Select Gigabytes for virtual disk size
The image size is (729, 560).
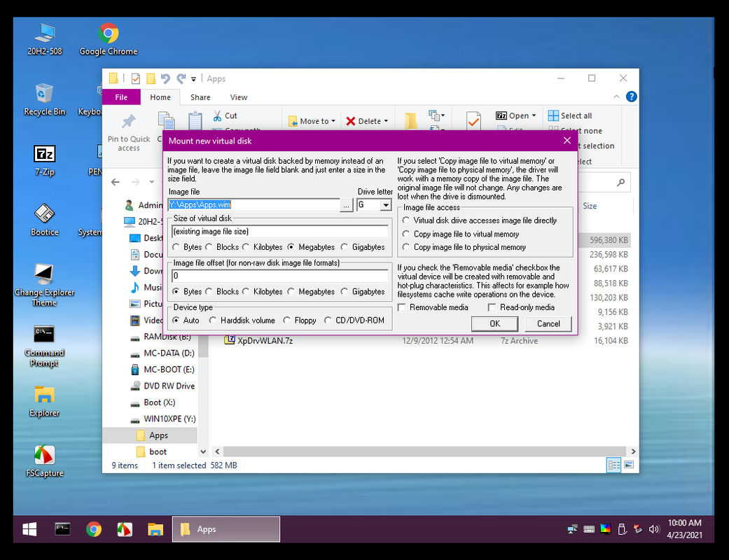click(x=363, y=247)
